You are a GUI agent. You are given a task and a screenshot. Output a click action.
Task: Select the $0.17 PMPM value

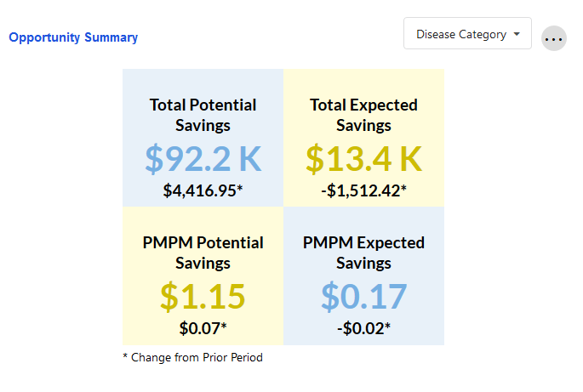pyautogui.click(x=363, y=295)
